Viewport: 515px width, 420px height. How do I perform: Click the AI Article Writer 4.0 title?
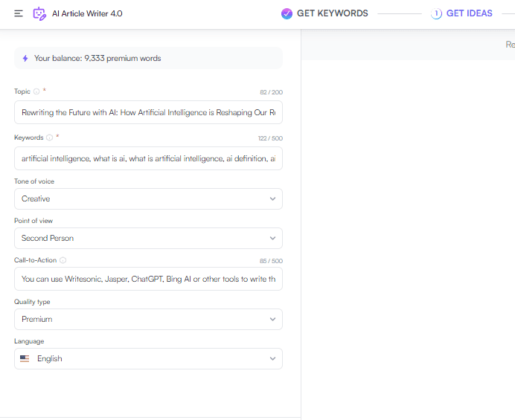(87, 13)
